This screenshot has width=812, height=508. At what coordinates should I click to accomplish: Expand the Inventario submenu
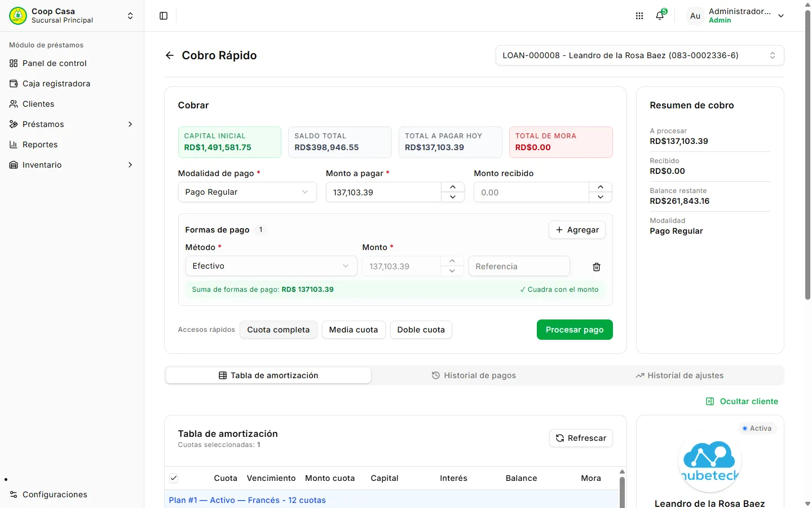point(72,165)
